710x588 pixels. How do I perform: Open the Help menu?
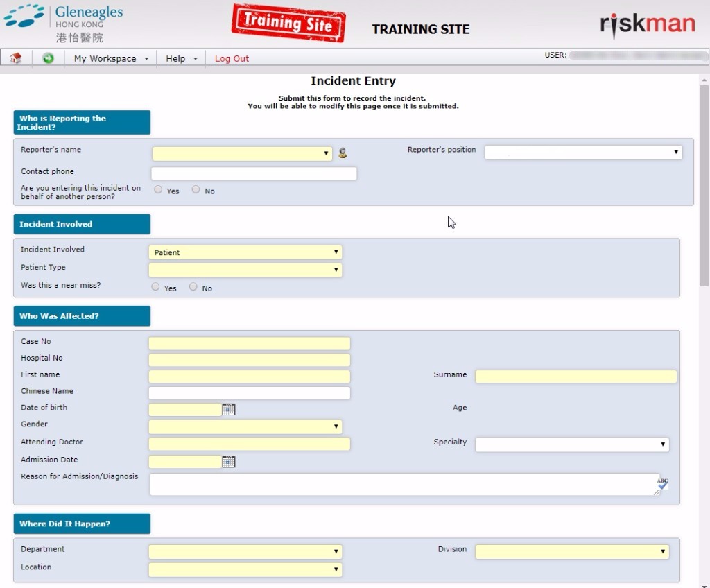tap(182, 58)
